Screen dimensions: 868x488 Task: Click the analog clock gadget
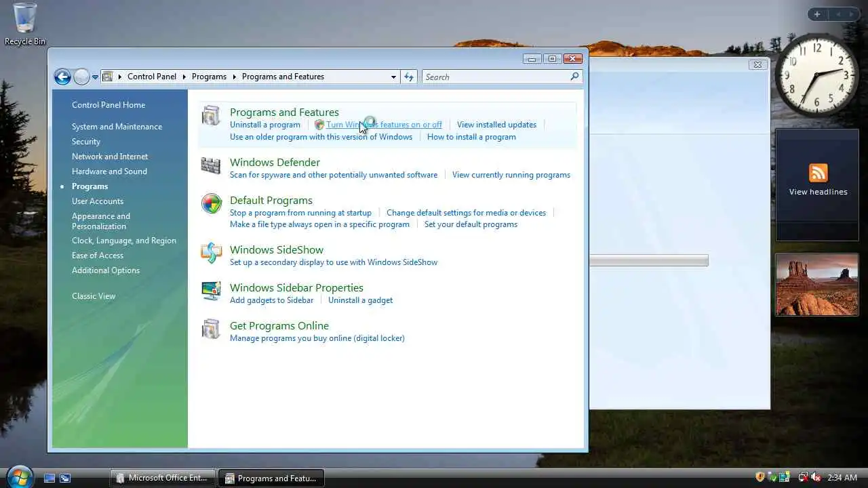[817, 75]
